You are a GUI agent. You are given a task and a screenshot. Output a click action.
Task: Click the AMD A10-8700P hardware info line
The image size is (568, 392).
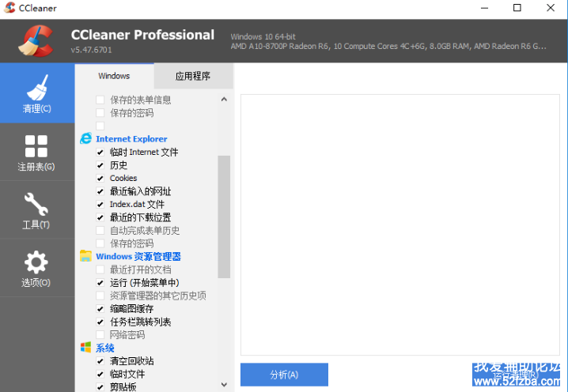coord(388,47)
